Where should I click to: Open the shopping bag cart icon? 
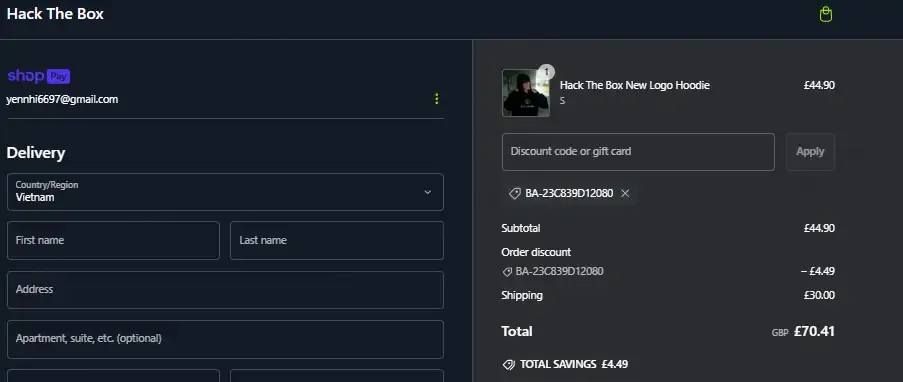click(x=825, y=14)
